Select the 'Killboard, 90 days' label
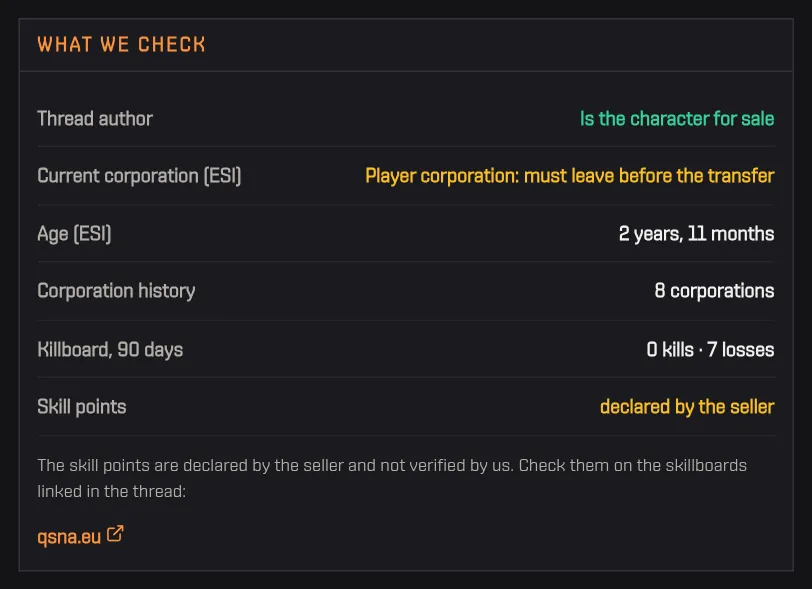Screen dimensions: 812x589 (110, 350)
